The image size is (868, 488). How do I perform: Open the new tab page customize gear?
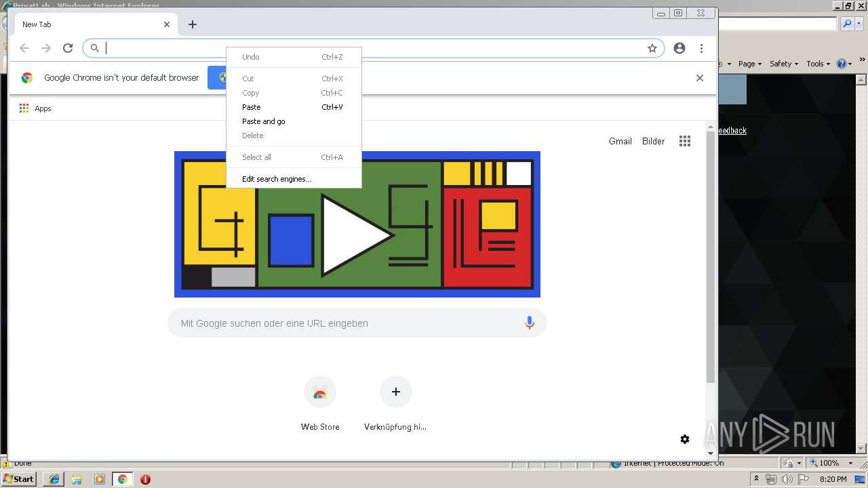pos(685,439)
